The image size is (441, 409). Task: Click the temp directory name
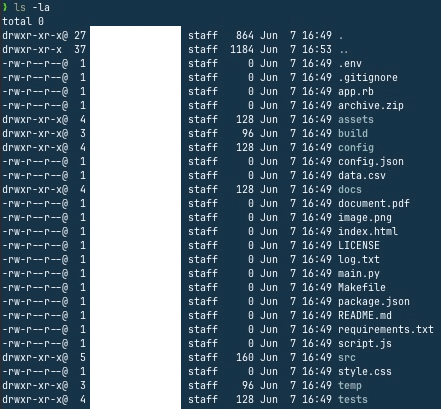[350, 386]
